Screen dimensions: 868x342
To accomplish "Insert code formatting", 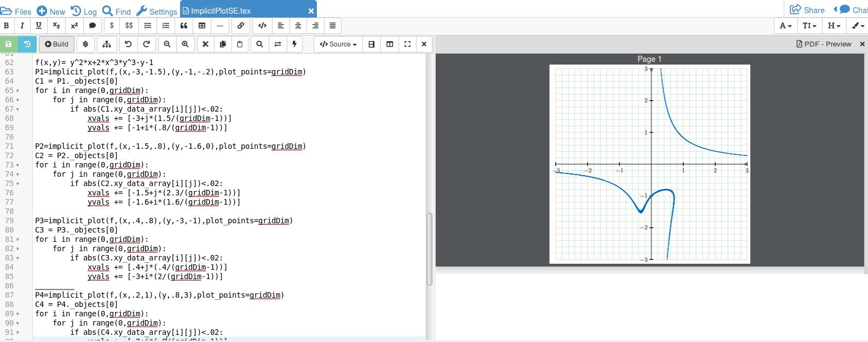I will 262,25.
